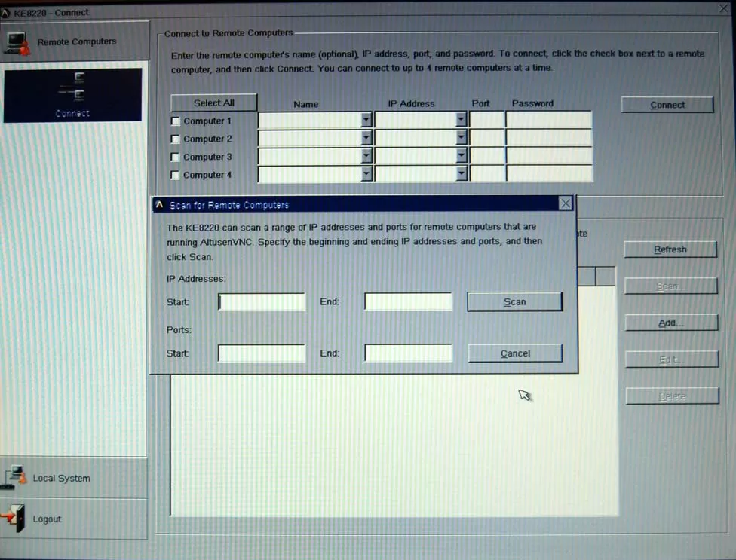Expand the Computer 1 Name dropdown
The width and height of the screenshot is (736, 560).
point(366,120)
